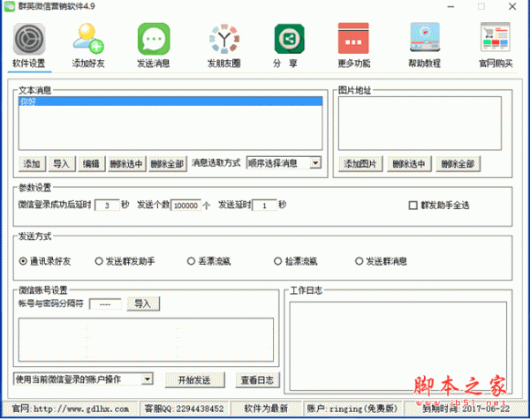Screen dimensions: 530x420
Task: Click the 发送延时 seconds field
Action: pos(265,206)
